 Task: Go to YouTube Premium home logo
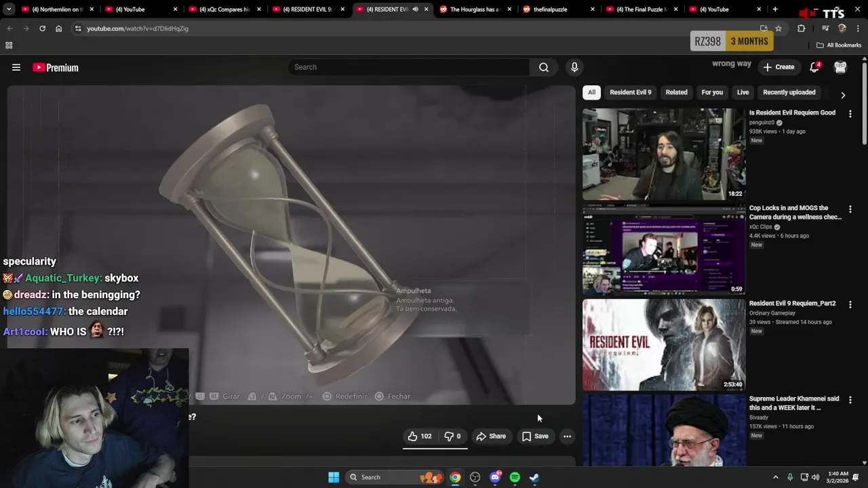(56, 67)
